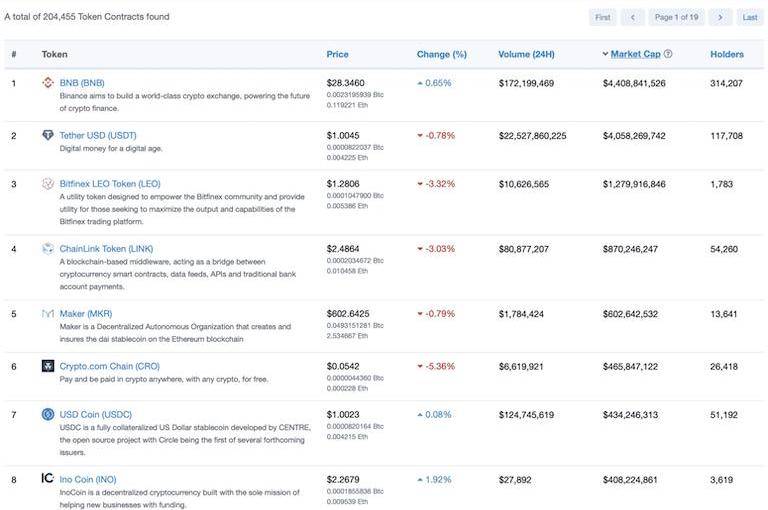Click Ino Coin market cap $408,224,861
The width and height of the screenshot is (768, 510).
pyautogui.click(x=630, y=480)
